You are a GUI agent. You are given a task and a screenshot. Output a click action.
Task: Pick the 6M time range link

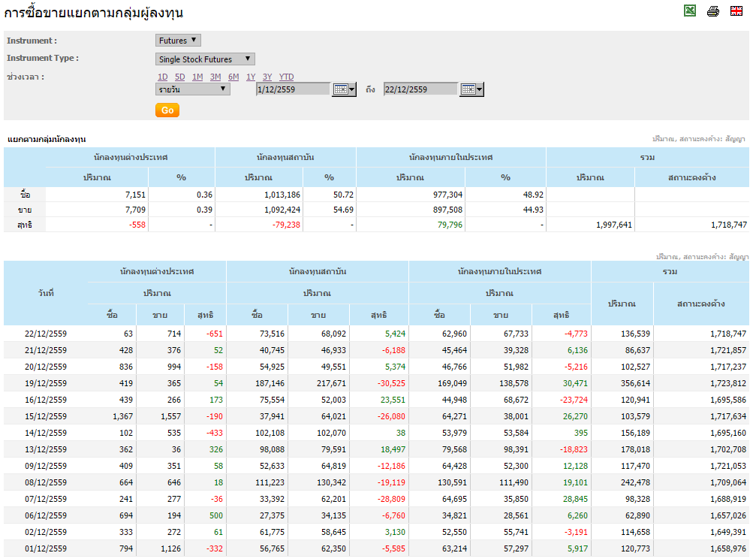233,77
